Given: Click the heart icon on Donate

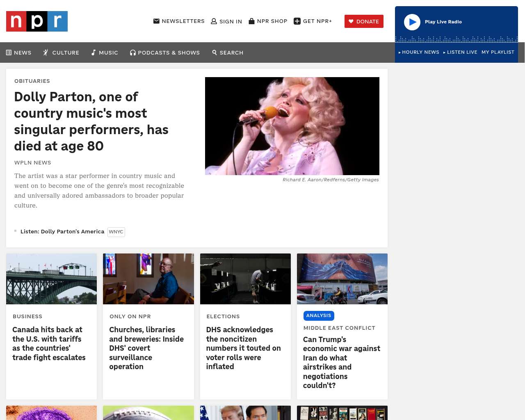Looking at the screenshot, I should tap(351, 21).
